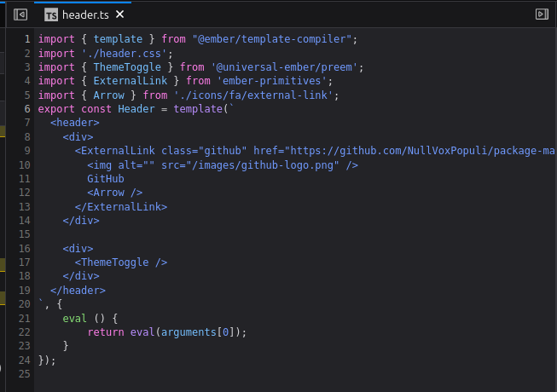Click the closing </header> tag
This screenshot has height=392, width=557.
(78, 291)
